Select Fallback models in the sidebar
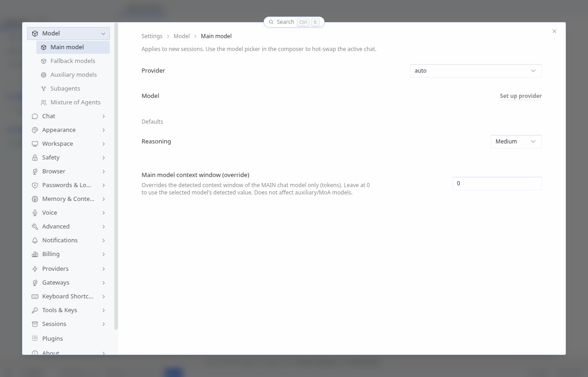 [73, 61]
